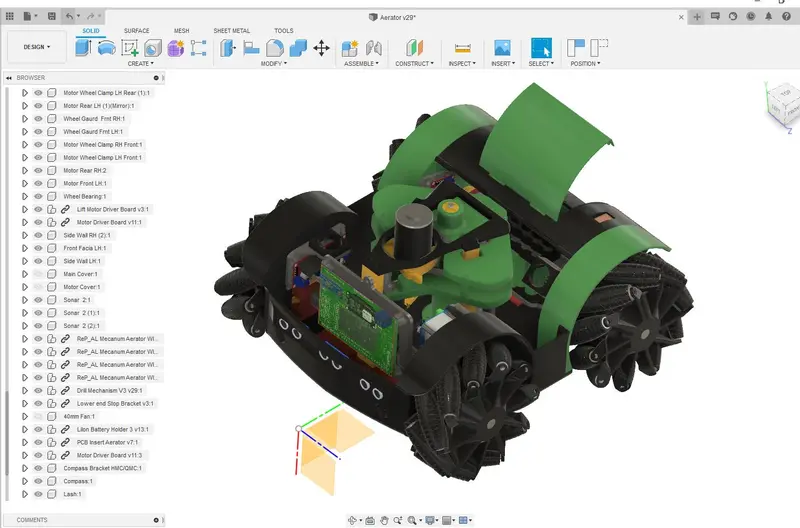Open the MODIFY dropdown menu
Screen dimensions: 800x528
[273, 64]
